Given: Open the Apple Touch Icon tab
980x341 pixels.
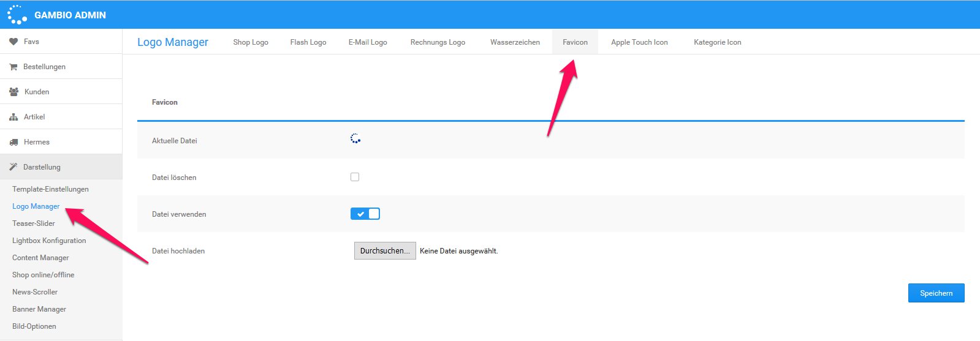Looking at the screenshot, I should (639, 42).
